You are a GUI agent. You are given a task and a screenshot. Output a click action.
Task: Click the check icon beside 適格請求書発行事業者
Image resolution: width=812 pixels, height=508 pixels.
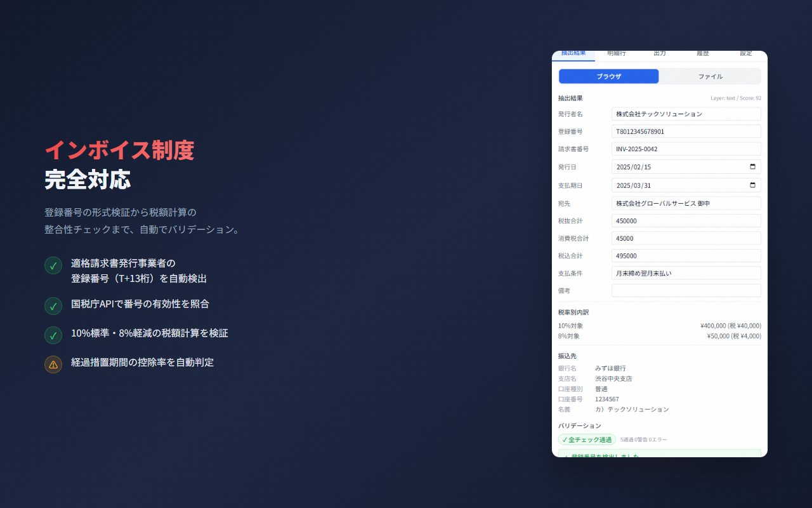(53, 265)
